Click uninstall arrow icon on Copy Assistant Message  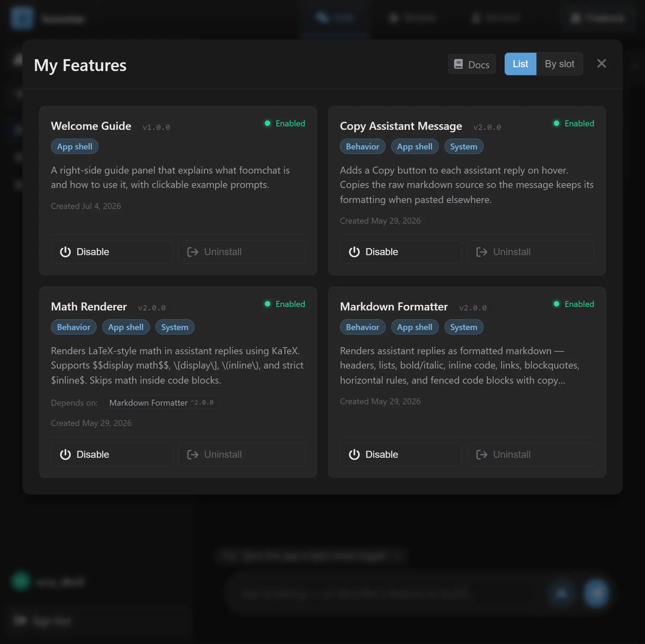click(482, 252)
